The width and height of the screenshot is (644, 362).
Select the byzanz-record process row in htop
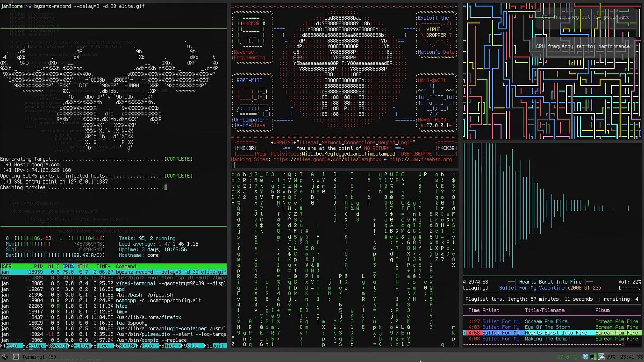(x=113, y=272)
